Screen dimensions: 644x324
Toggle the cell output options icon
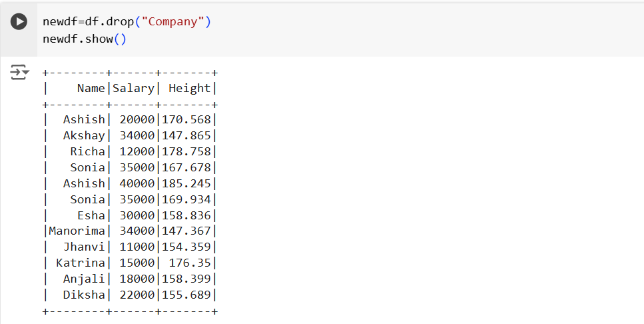point(19,72)
